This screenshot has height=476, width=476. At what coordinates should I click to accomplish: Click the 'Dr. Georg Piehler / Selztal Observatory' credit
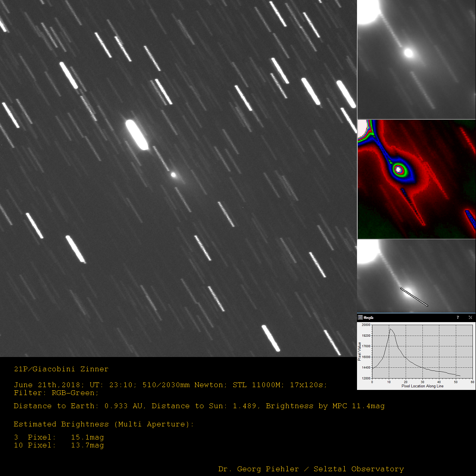311,469
